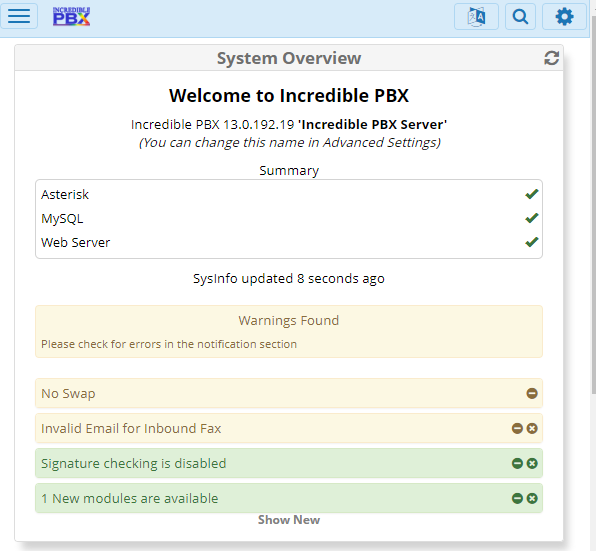Click the minus icon on Signature checking is disabled
The height and width of the screenshot is (551, 596).
click(x=517, y=463)
